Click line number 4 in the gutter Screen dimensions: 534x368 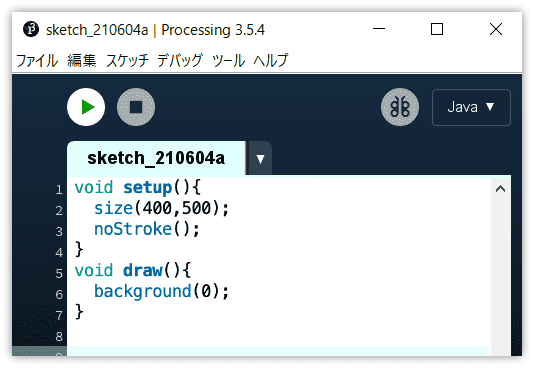tap(59, 253)
